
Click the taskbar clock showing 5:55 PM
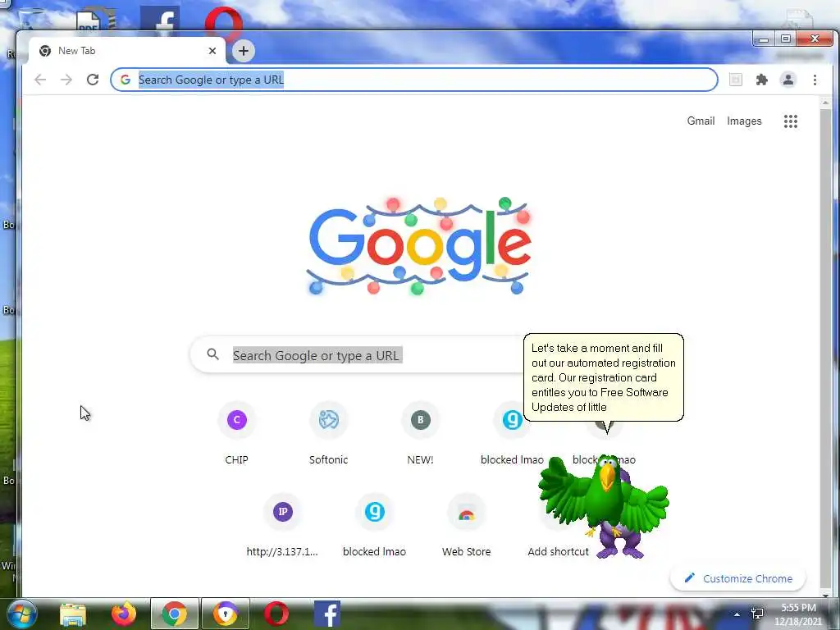pos(798,614)
